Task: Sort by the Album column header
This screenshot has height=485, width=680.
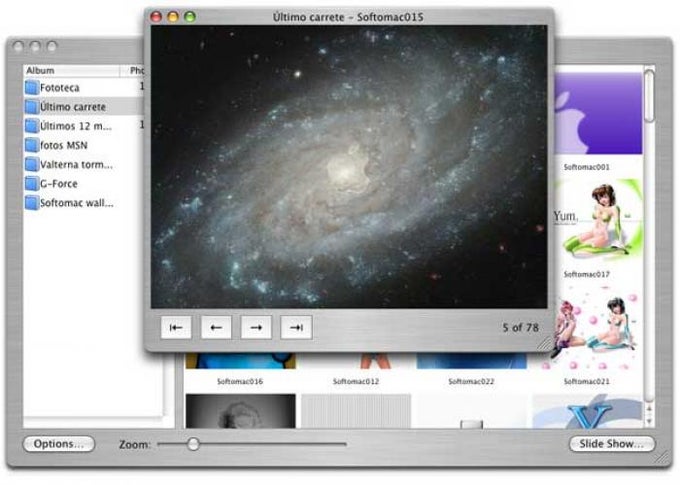Action: tap(72, 70)
